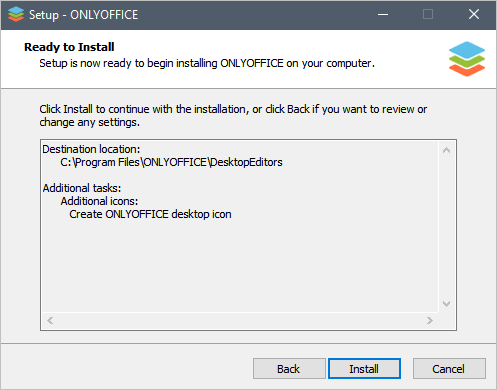The image size is (497, 390).
Task: Click the 'Setup - ONLYOFFICE' title bar text
Action: 83,15
